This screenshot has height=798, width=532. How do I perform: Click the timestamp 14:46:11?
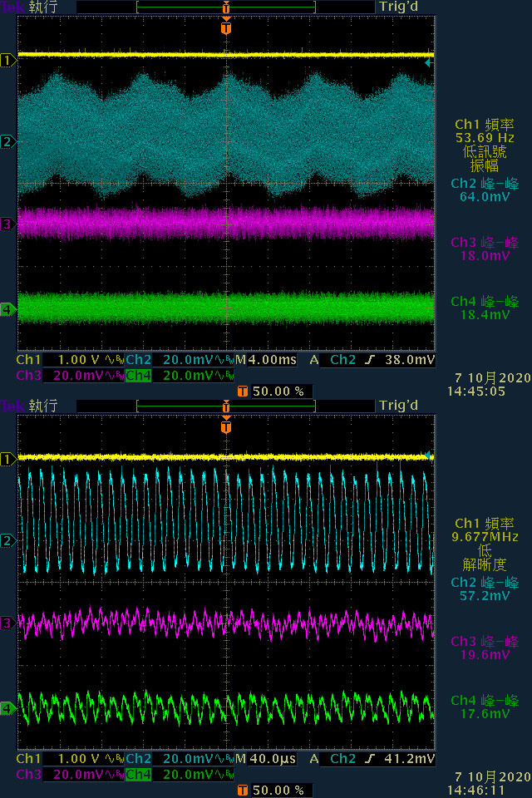tap(476, 791)
